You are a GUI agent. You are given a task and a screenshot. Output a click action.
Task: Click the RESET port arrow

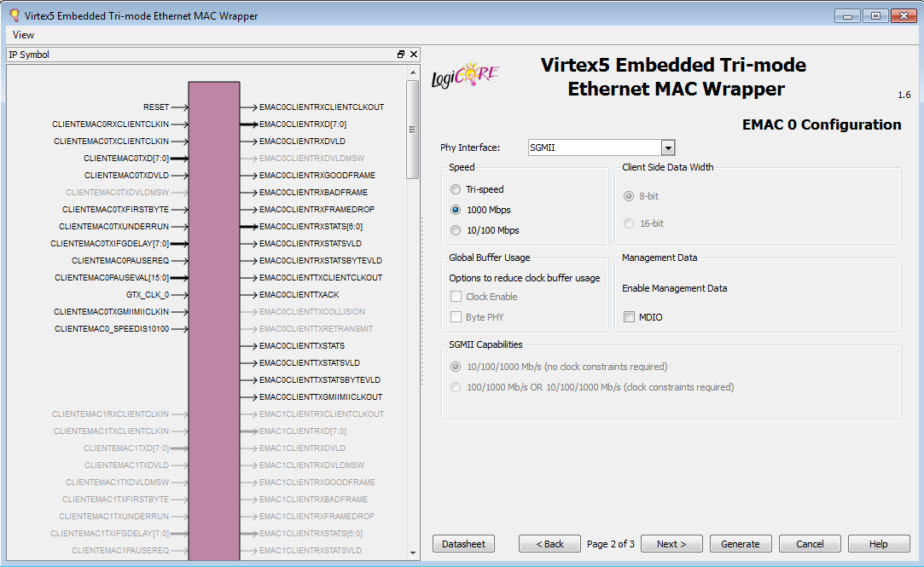pyautogui.click(x=180, y=107)
